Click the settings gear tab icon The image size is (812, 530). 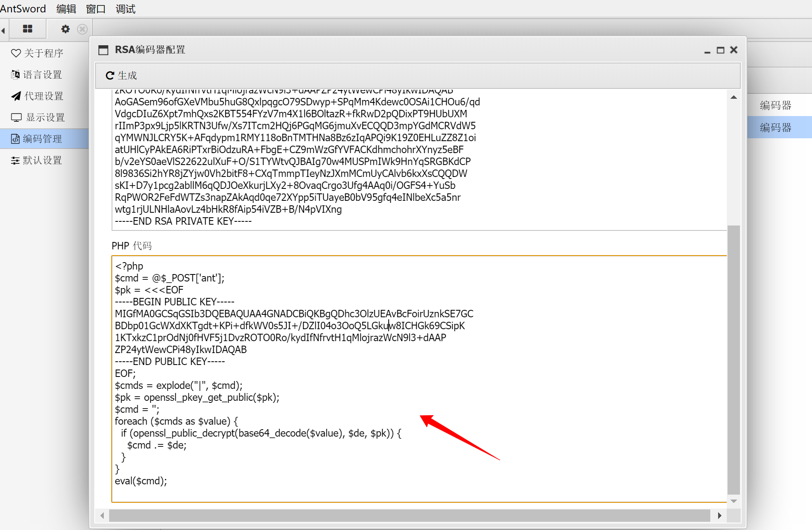[65, 29]
